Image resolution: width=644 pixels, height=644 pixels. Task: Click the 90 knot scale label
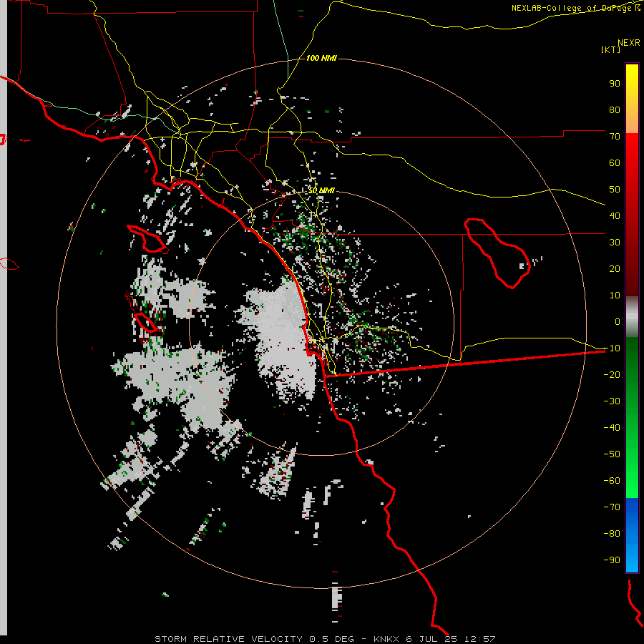click(615, 84)
